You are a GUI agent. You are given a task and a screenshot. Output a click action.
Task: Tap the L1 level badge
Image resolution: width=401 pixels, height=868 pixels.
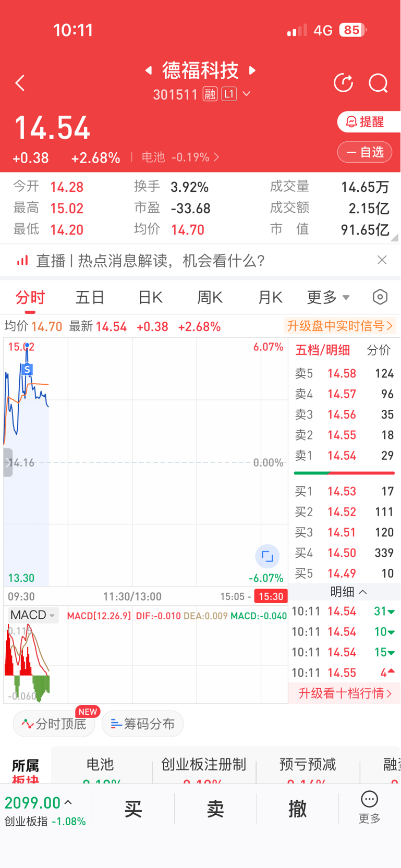pyautogui.click(x=229, y=94)
